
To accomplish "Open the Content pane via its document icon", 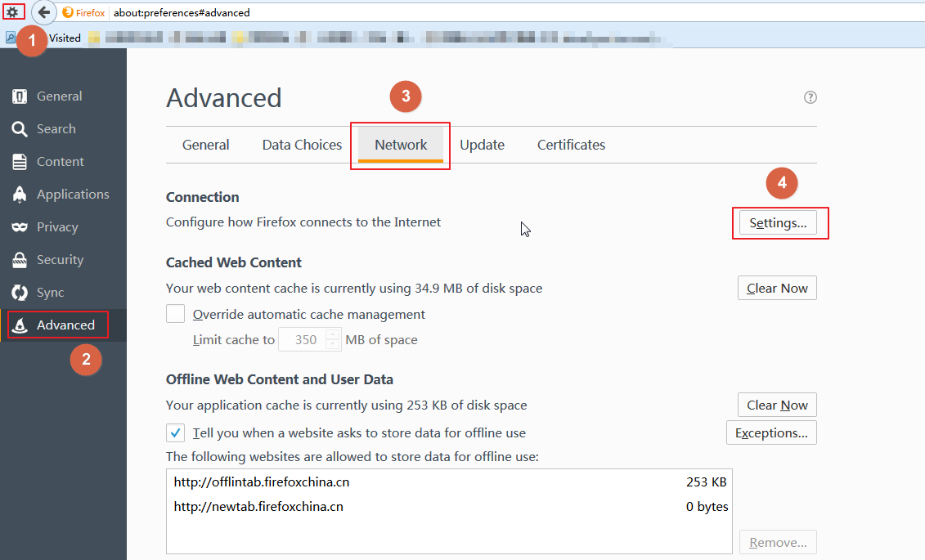I will coord(20,162).
